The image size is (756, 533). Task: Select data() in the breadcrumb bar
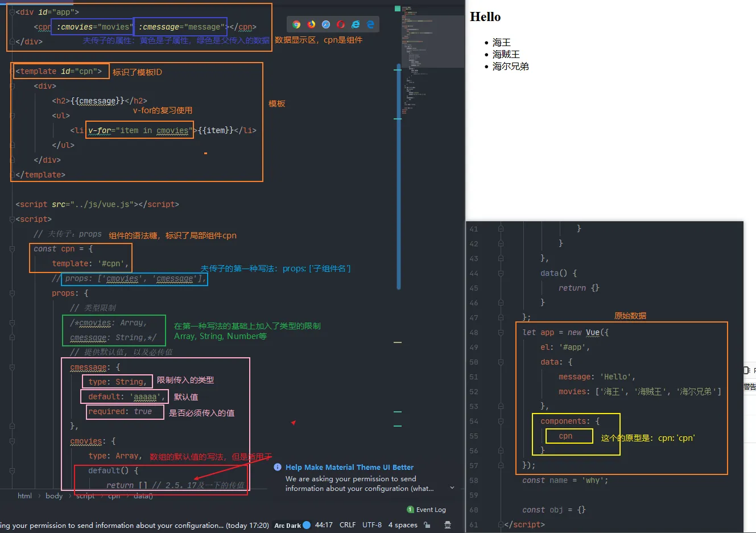(x=143, y=496)
